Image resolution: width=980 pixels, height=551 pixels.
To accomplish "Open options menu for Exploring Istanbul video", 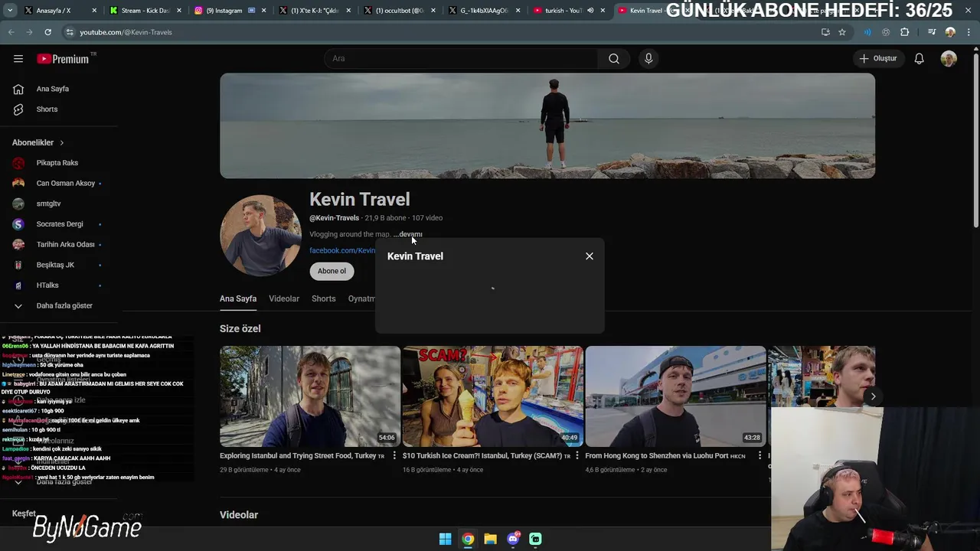I will pyautogui.click(x=394, y=456).
